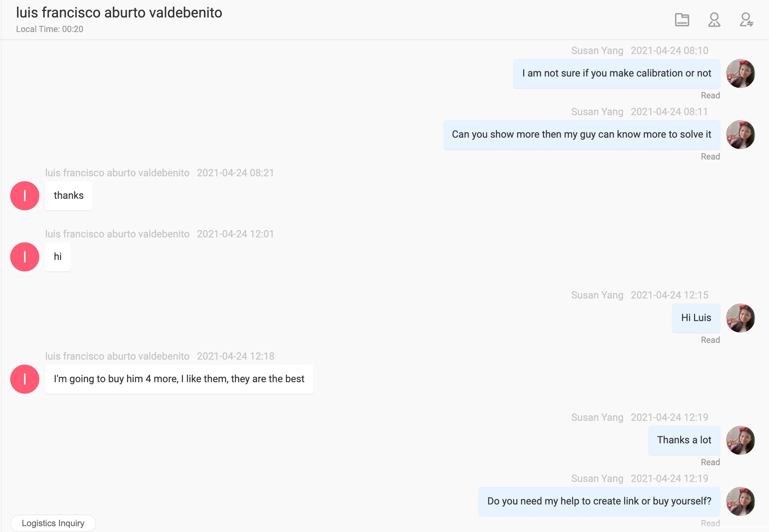Click Susan avatar beside 'create link' message

click(740, 501)
